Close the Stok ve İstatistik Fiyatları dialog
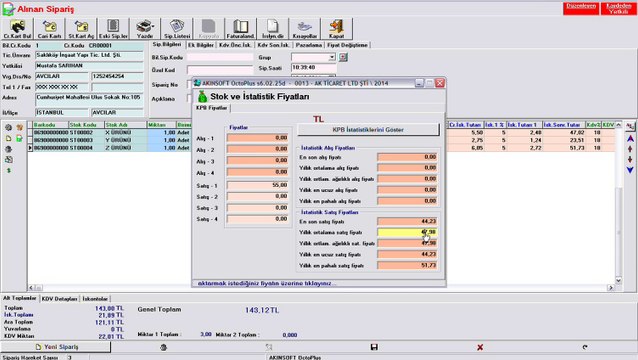Viewport: 638px width, 360px height. pyautogui.click(x=439, y=83)
